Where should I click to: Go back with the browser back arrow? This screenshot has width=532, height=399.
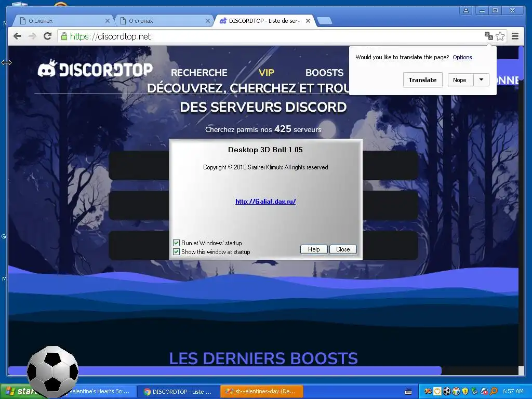pos(17,36)
